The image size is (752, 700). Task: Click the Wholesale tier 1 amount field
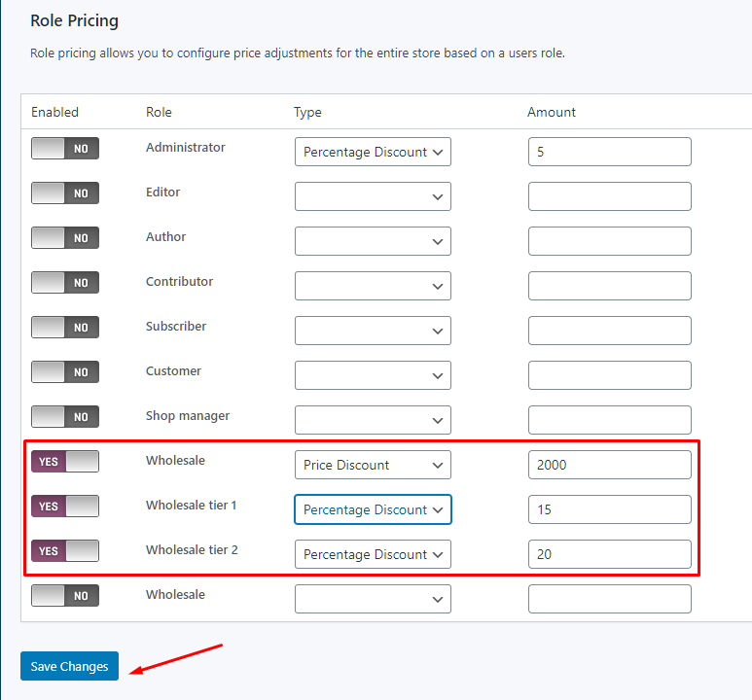pyautogui.click(x=609, y=509)
